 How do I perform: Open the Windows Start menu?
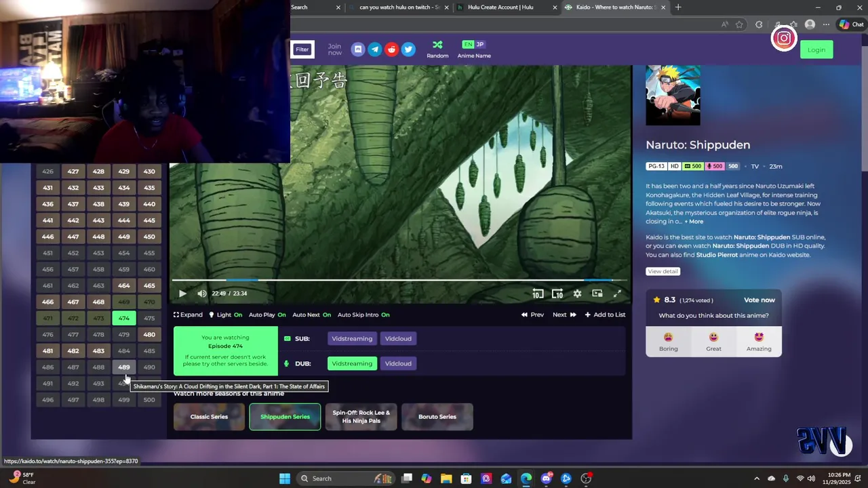[x=285, y=479]
